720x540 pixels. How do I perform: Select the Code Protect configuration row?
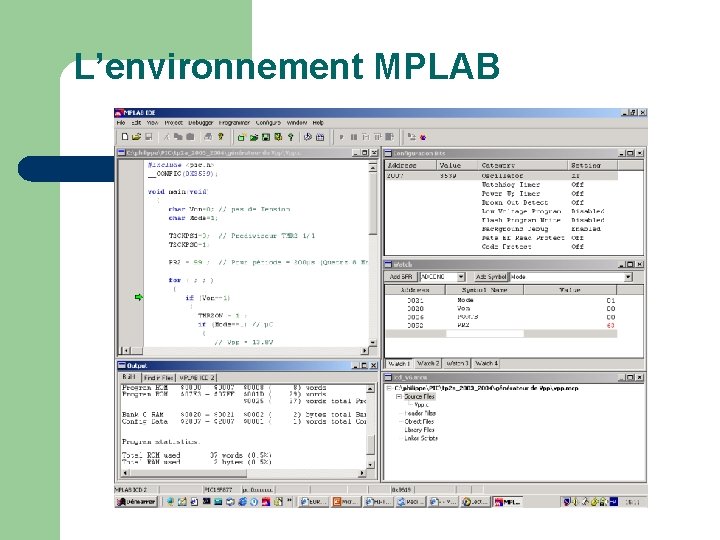(501, 247)
